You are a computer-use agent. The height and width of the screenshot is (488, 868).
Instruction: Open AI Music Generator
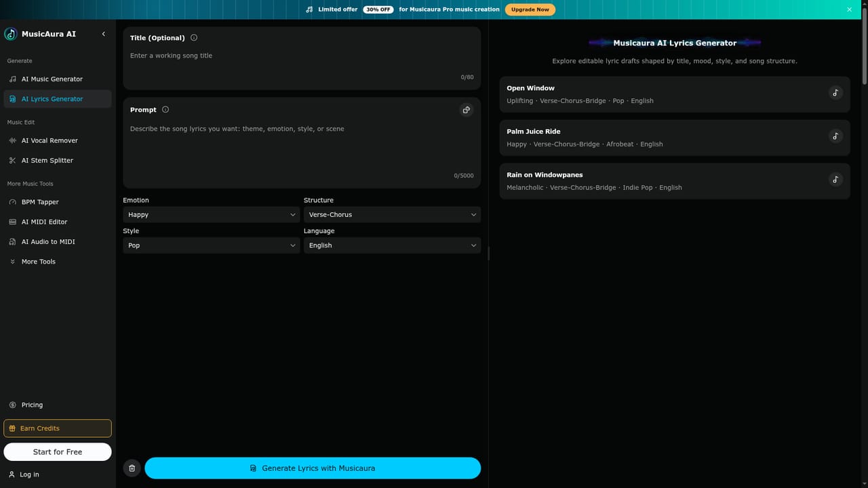tap(58, 79)
